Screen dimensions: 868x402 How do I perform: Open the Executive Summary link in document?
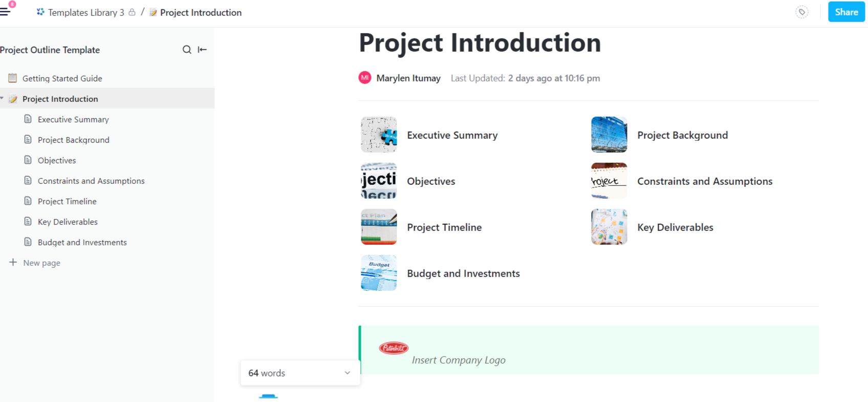point(452,135)
